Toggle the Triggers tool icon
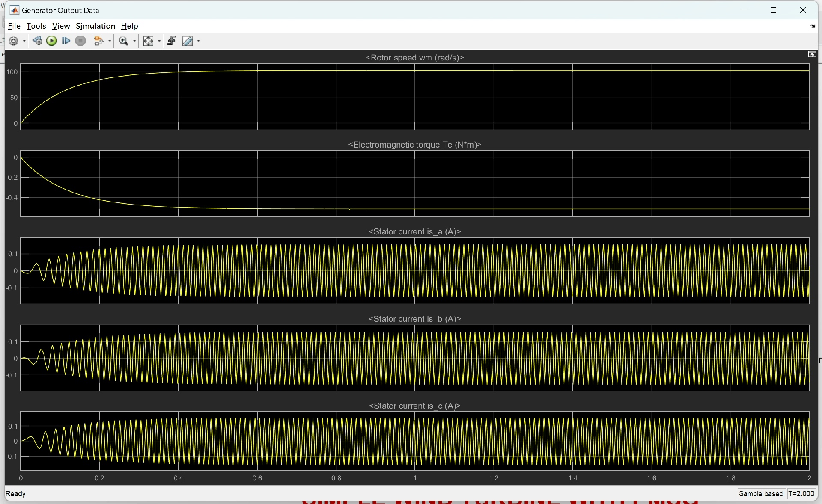Screen dimensions: 822x504 [172, 41]
